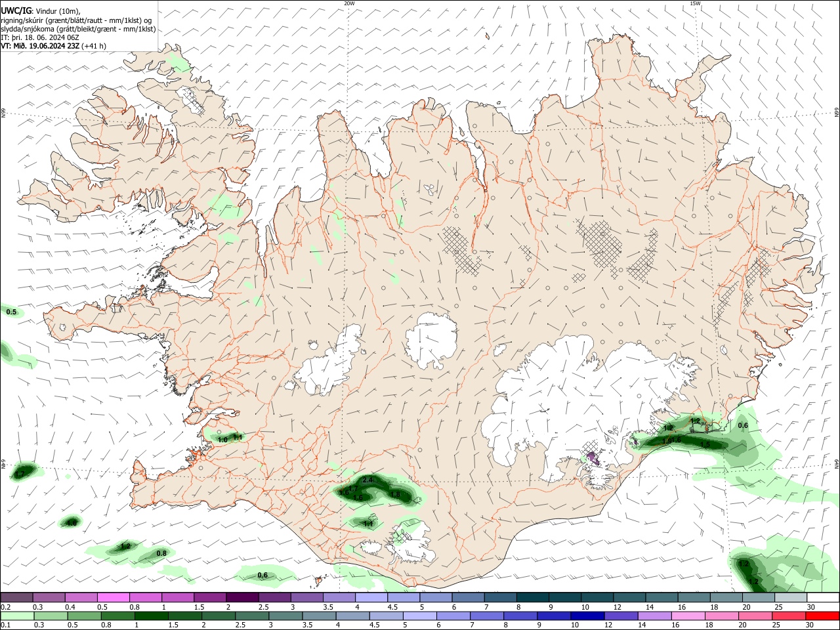Click the white swatch labeled 30 in top legend row
Image resolution: width=840 pixels, height=630 pixels.
[x=823, y=598]
